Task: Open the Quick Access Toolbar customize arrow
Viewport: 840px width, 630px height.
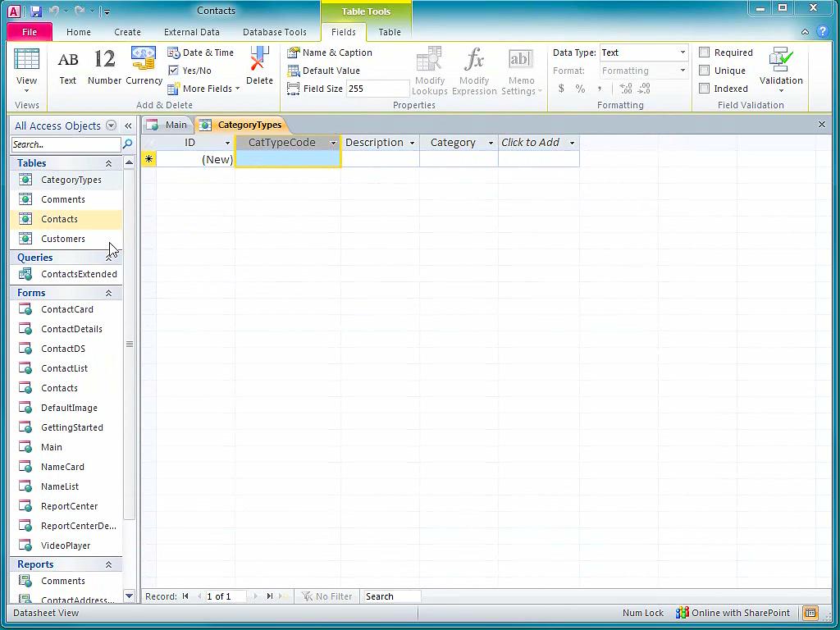Action: [x=107, y=11]
